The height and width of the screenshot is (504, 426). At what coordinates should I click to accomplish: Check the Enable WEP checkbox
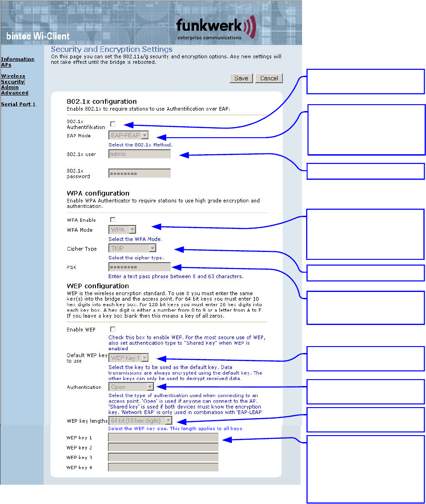112,330
